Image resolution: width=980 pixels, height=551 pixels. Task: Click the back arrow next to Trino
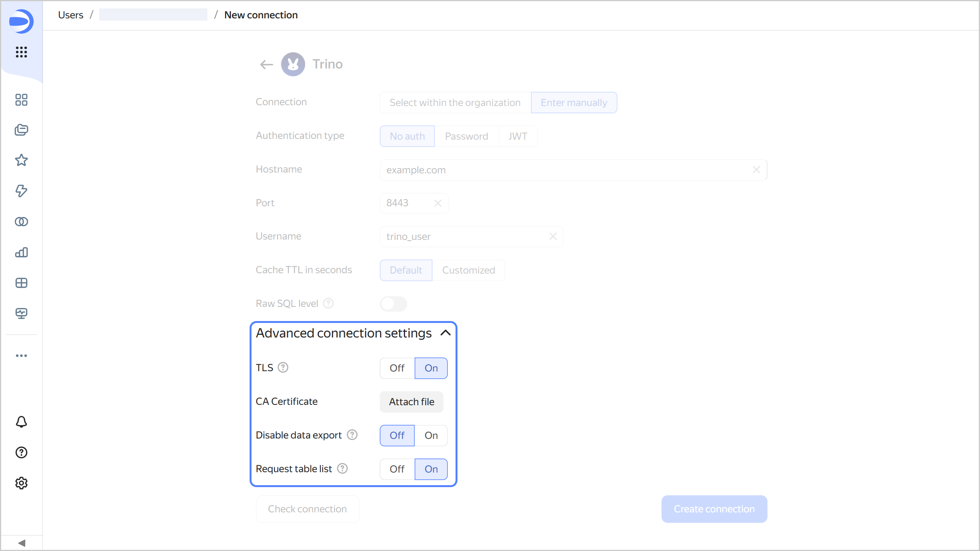(x=266, y=64)
